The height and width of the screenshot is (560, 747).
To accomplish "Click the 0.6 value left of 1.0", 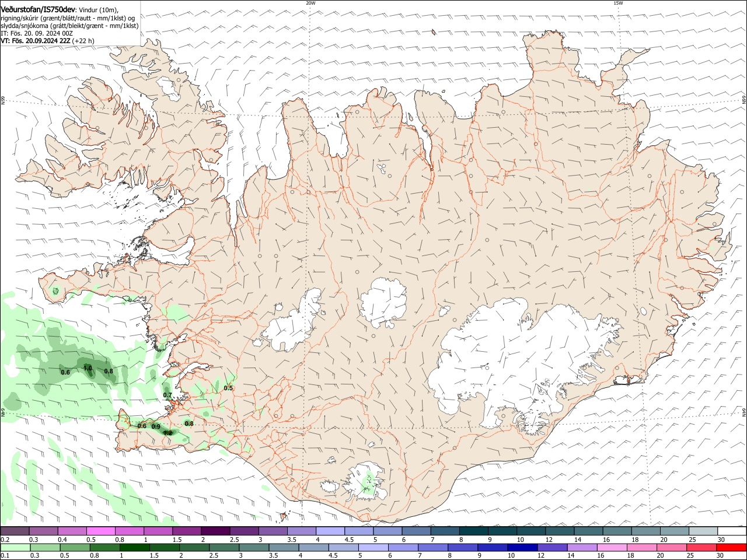I will tap(65, 372).
